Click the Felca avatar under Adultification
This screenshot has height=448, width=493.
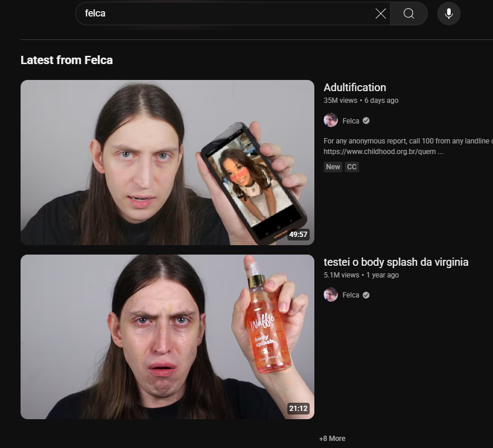331,121
